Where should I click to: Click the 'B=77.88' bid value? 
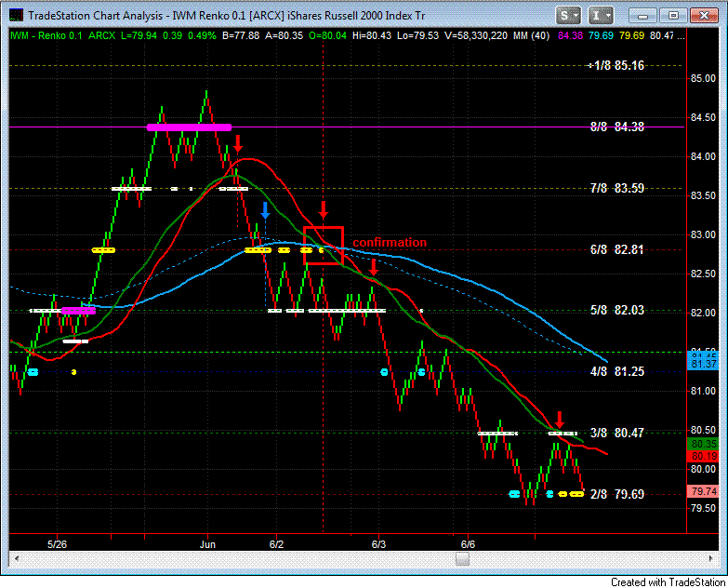[x=241, y=35]
